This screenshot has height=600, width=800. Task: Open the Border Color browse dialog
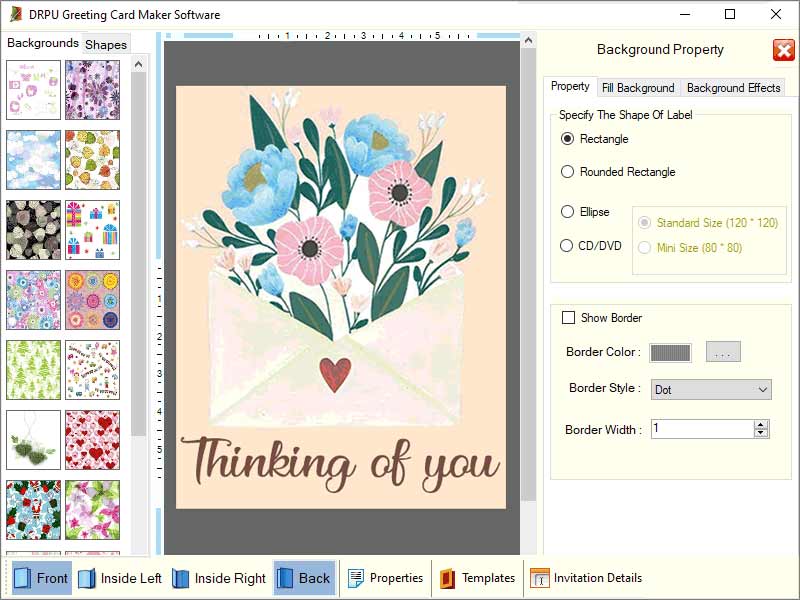(722, 351)
